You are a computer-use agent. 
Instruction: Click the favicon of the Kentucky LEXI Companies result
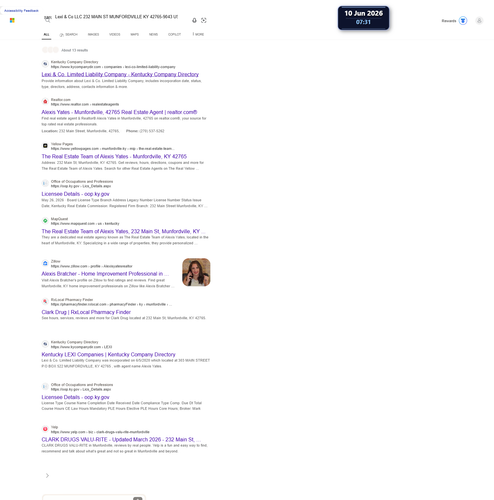point(45,344)
